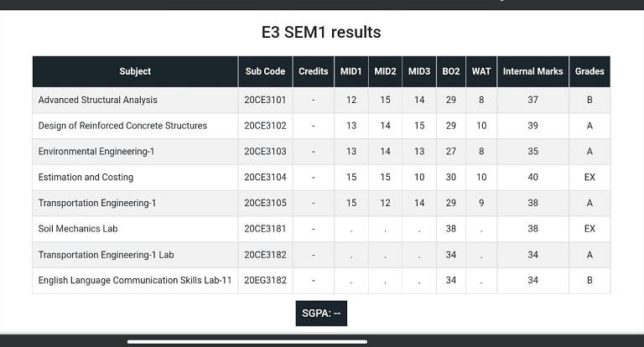Click the E3 SEM1 results heading
Screen dimensions: 644x347
[321, 32]
